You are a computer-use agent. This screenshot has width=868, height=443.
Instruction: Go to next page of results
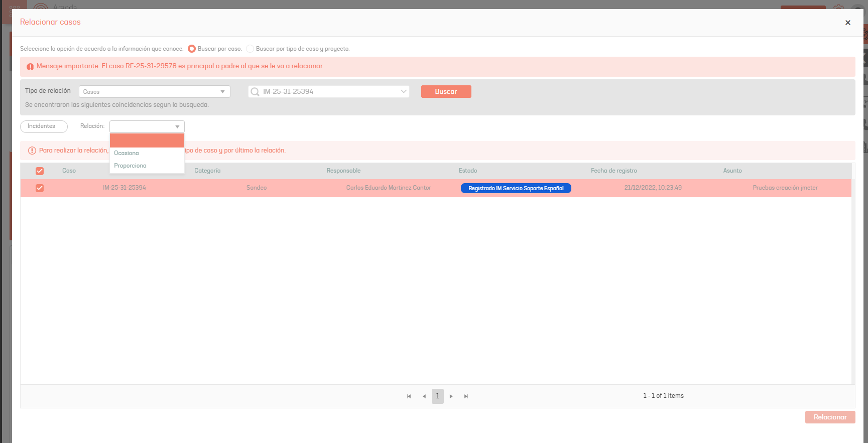click(x=451, y=396)
